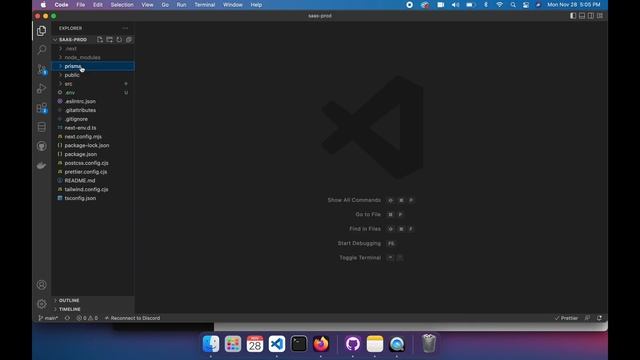Toggle the bottom panel layout button

click(582, 16)
